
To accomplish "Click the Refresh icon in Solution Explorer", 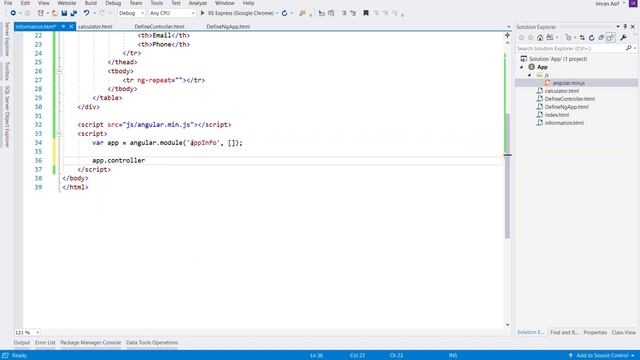I will coord(591,38).
